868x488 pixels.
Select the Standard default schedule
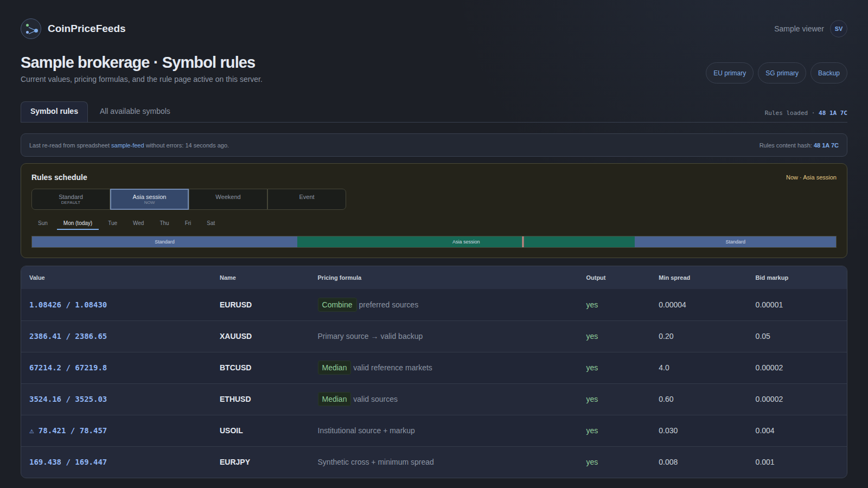(71, 199)
